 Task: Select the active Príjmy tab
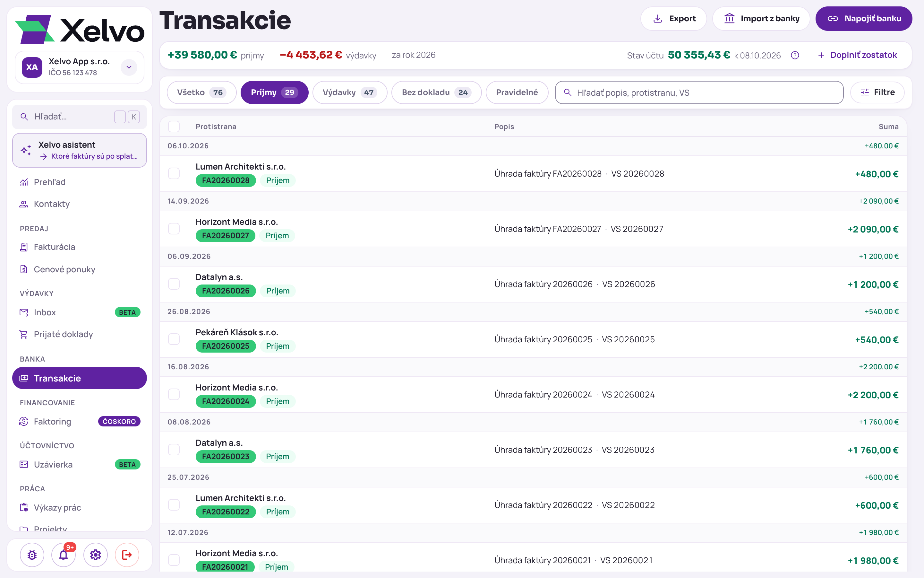pyautogui.click(x=275, y=92)
